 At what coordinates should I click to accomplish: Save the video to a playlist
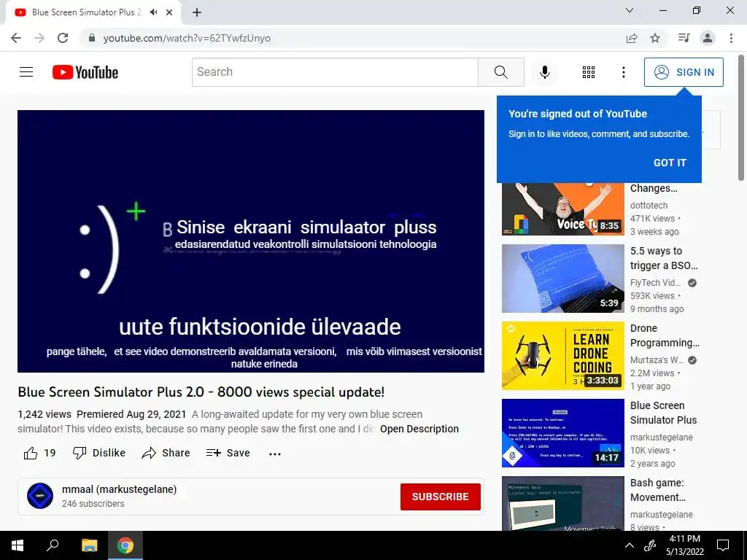tap(228, 453)
